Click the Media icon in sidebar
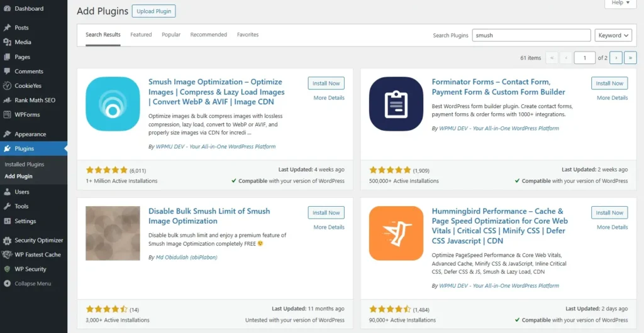 7,42
